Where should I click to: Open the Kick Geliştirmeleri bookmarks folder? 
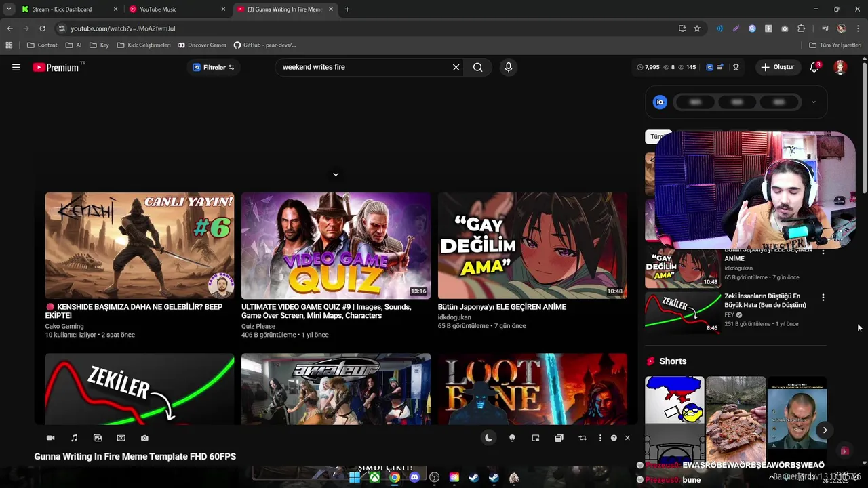pyautogui.click(x=144, y=45)
